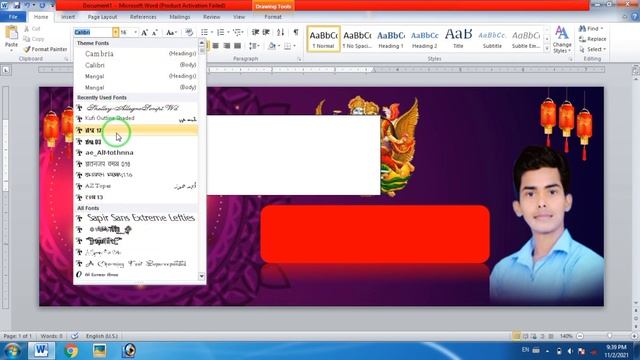Click the volume speaker icon in system tray
The image size is (640, 360).
570,351
